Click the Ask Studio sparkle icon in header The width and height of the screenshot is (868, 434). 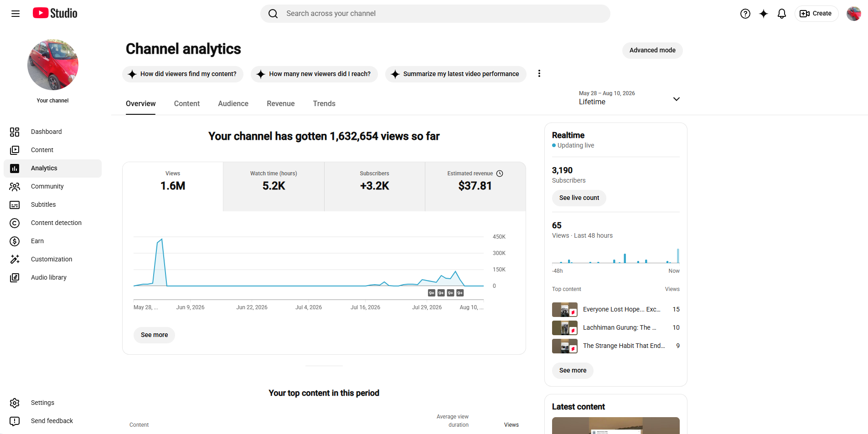click(x=764, y=14)
